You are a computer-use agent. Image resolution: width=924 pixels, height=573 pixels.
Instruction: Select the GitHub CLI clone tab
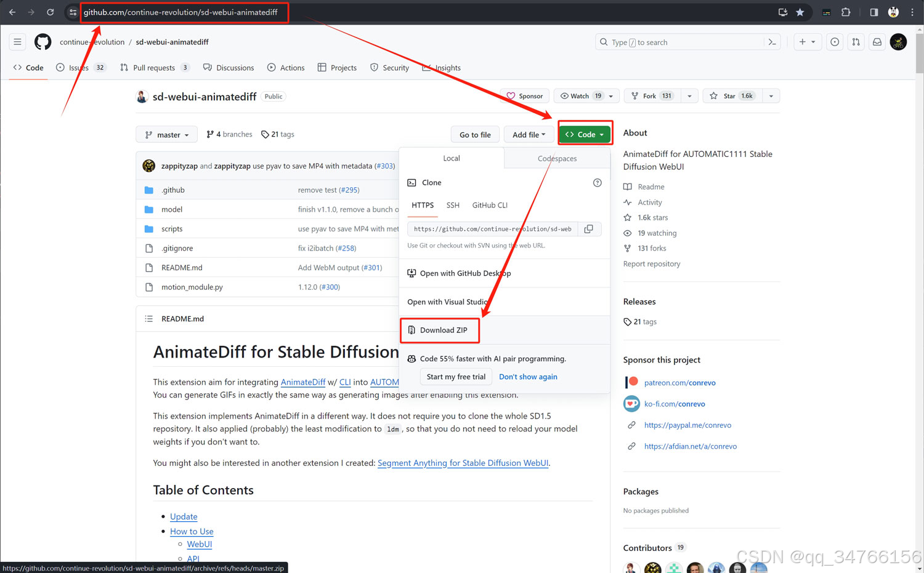pyautogui.click(x=490, y=206)
